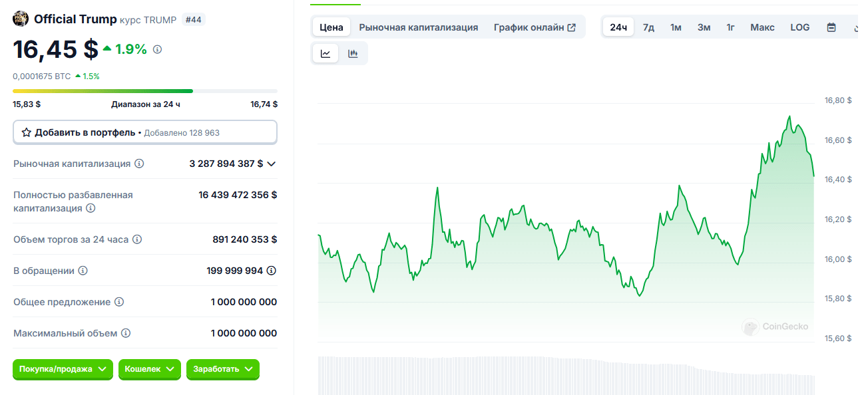Click the 15,60 $ axis label
The width and height of the screenshot is (868, 395).
click(838, 338)
